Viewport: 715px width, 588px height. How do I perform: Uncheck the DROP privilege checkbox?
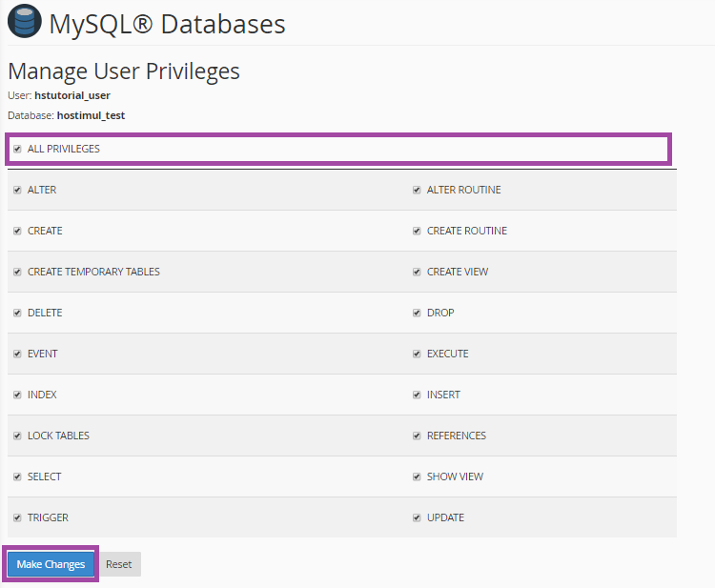[x=417, y=314]
